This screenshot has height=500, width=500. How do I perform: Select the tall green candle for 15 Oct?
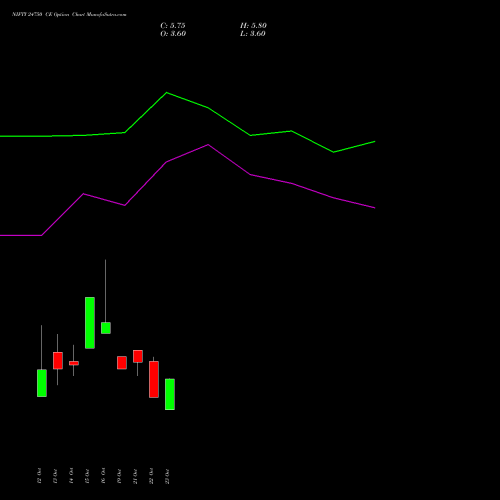(x=90, y=323)
